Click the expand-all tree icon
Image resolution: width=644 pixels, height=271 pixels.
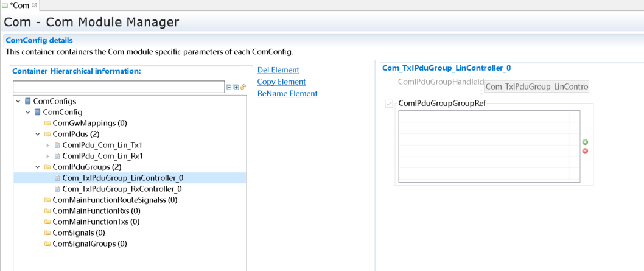(x=236, y=87)
